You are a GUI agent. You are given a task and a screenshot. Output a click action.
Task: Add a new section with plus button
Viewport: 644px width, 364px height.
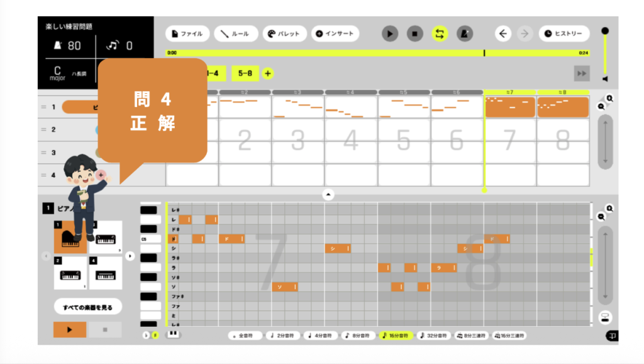[x=268, y=74]
